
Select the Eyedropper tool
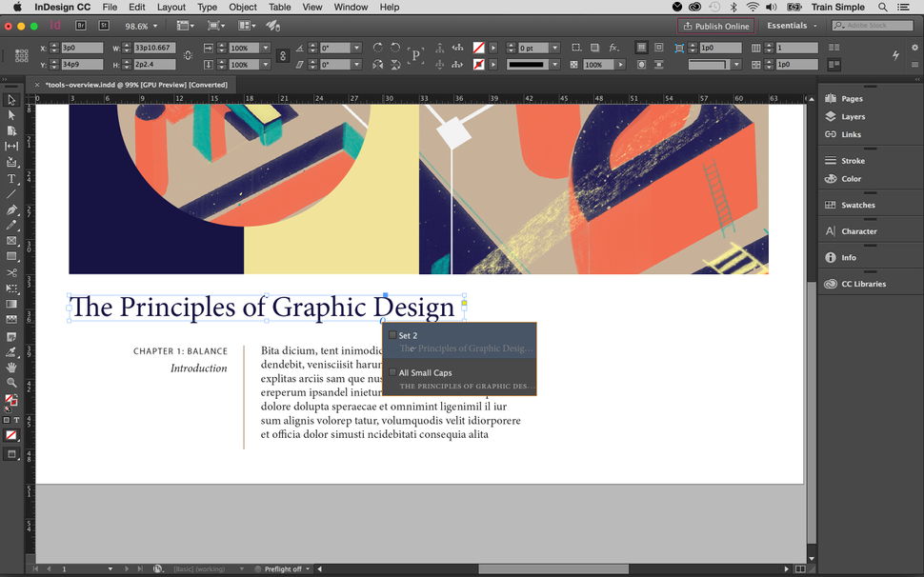coord(11,352)
